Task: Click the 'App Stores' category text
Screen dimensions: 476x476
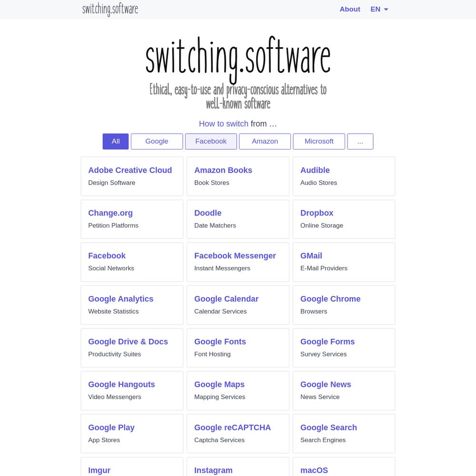Action: pos(104,440)
